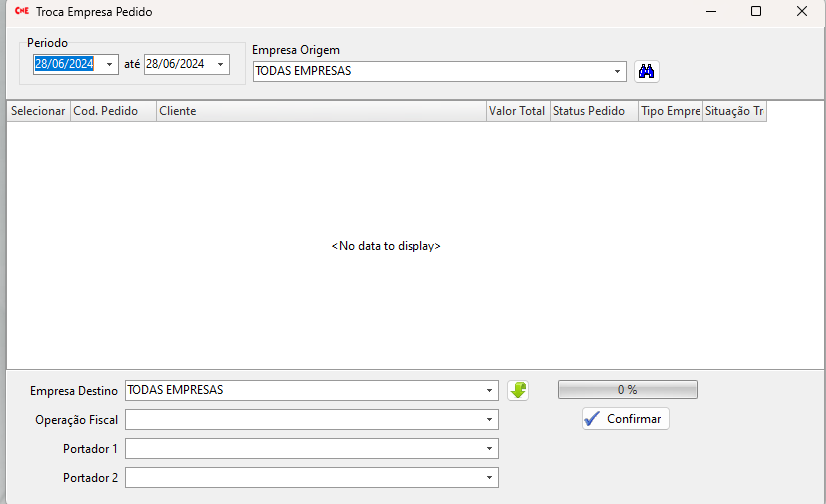This screenshot has height=504, width=826.
Task: Click the app logo in title bar
Action: [x=21, y=12]
